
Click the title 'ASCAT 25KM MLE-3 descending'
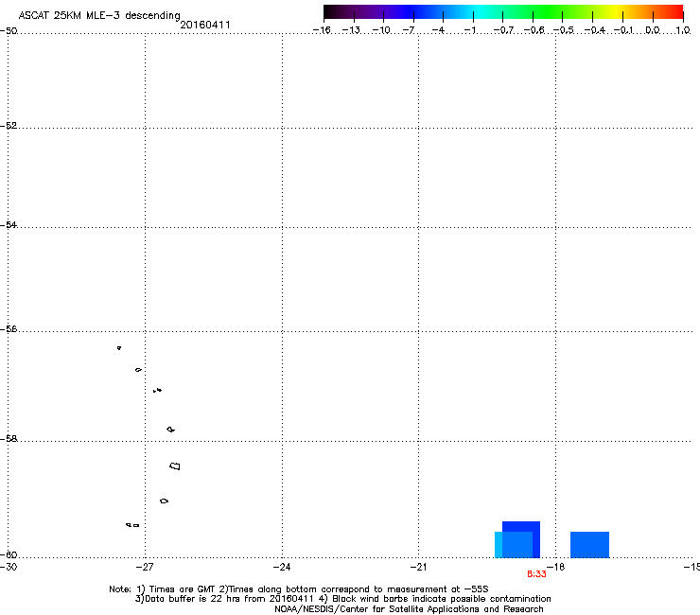coord(99,15)
